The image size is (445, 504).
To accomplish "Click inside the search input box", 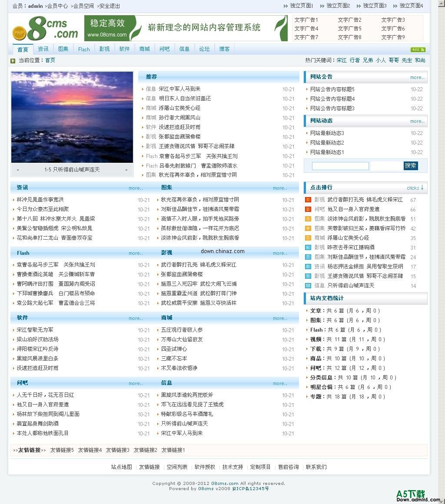I will click(x=340, y=166).
